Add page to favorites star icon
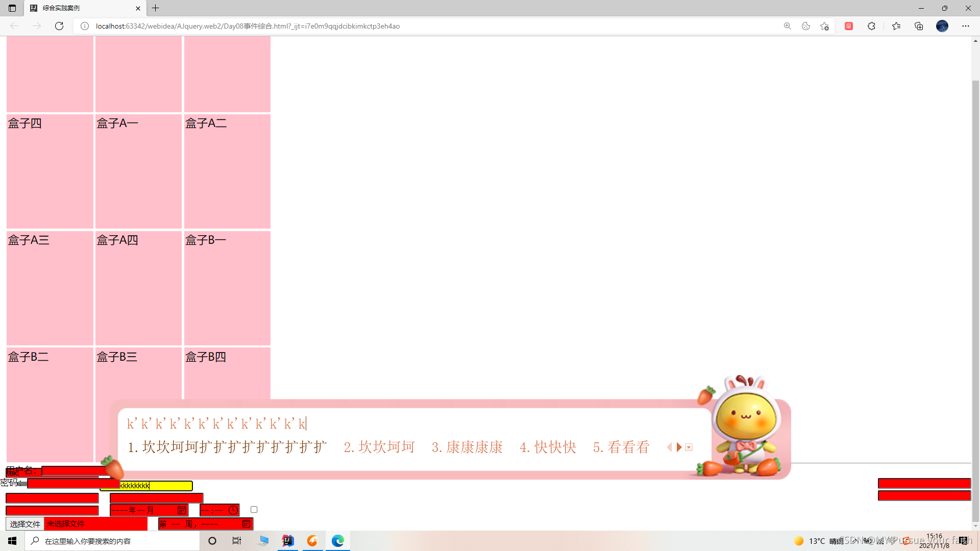 coord(824,26)
